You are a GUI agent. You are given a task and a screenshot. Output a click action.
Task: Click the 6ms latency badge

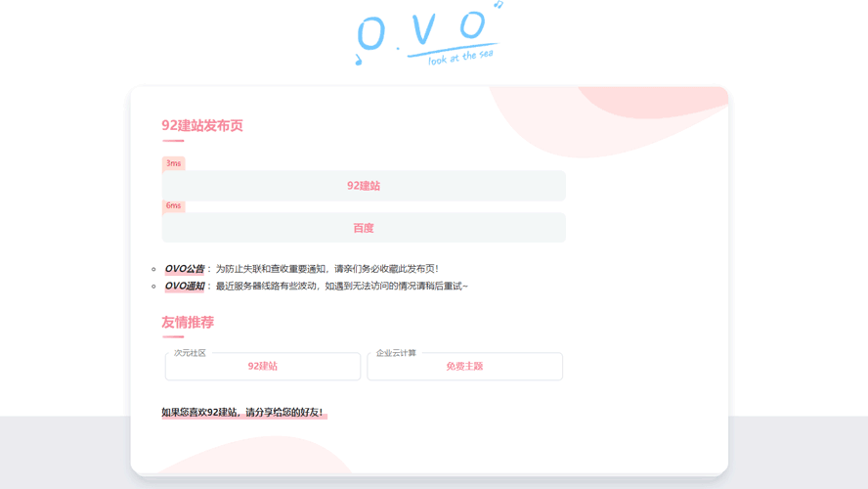173,205
